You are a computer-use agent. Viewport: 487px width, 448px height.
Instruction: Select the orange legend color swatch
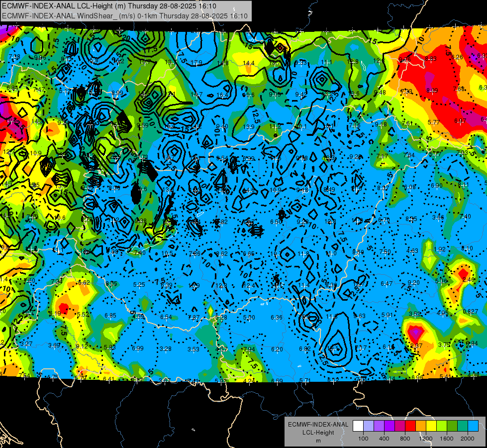421,426
